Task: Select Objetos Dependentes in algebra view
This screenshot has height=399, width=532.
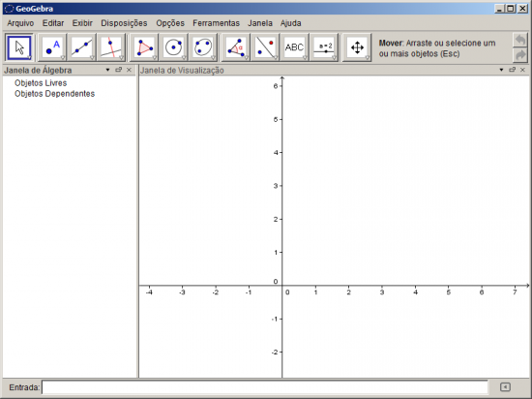Action: click(x=54, y=94)
